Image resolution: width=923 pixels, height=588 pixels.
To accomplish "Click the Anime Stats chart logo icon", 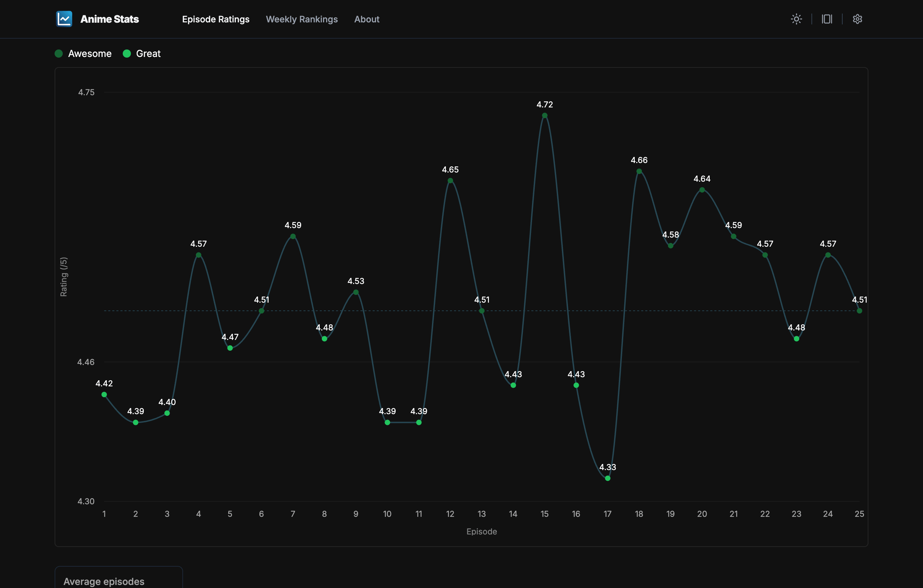I will click(x=64, y=19).
